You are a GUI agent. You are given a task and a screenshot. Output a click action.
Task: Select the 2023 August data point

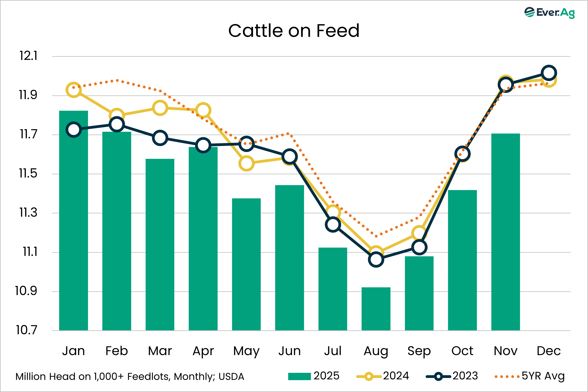pyautogui.click(x=376, y=260)
